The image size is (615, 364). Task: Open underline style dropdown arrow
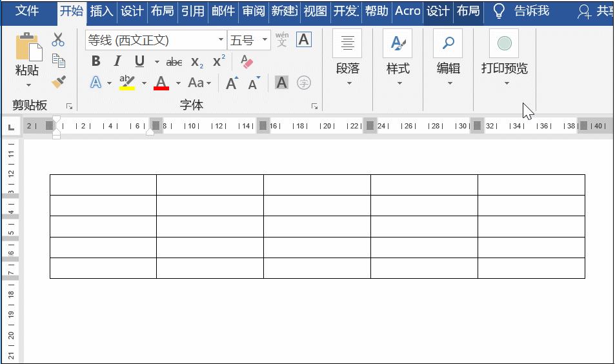pos(157,62)
